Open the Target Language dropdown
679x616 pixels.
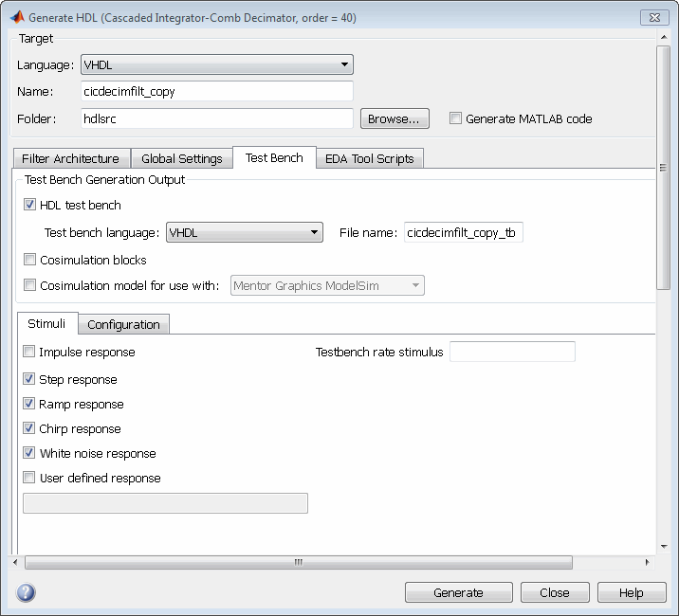[217, 64]
